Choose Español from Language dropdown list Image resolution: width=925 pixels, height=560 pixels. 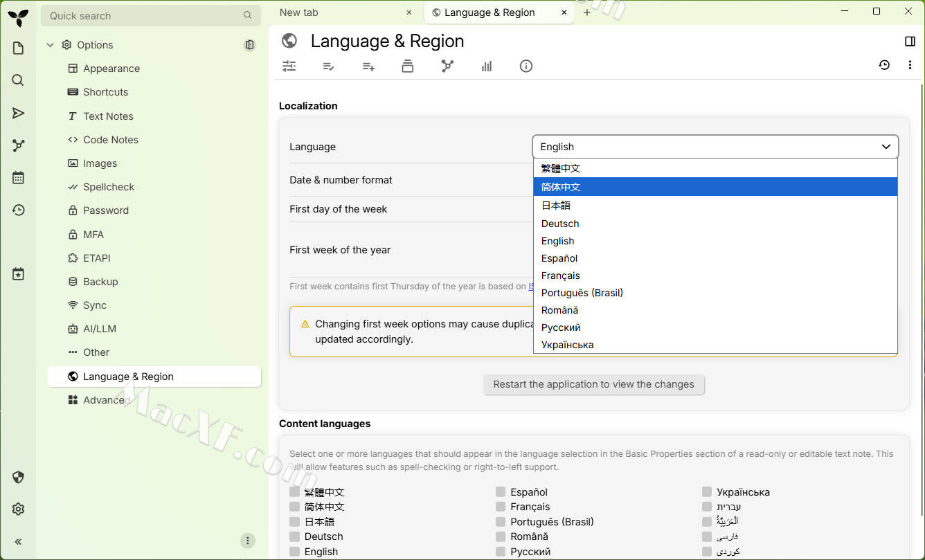pos(715,258)
